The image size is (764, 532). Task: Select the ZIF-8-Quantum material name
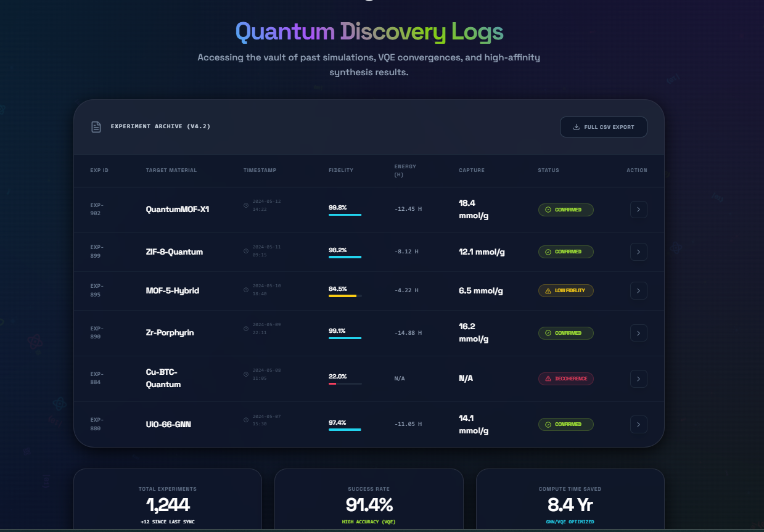coord(175,252)
